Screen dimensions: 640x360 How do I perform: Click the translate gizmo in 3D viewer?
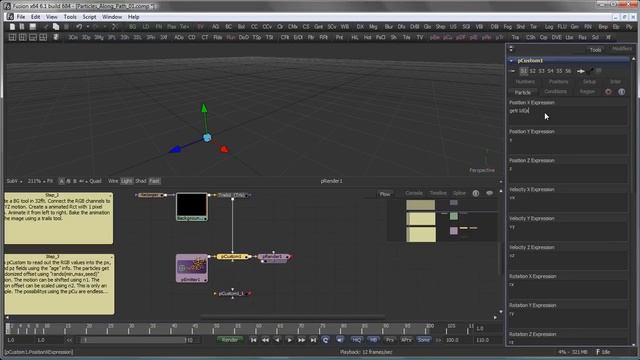coord(207,138)
